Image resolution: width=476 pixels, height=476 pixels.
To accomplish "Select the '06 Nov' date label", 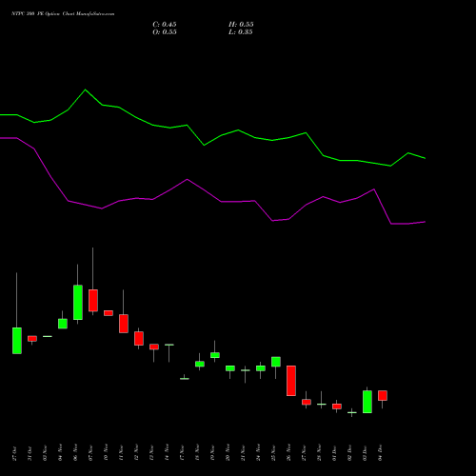I will pyautogui.click(x=75, y=452).
